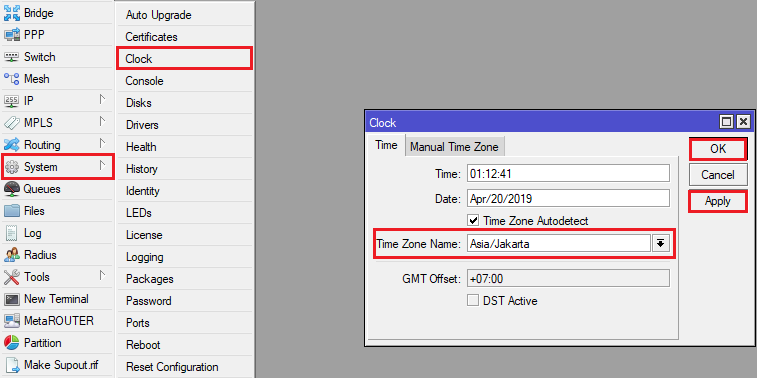Click the MetaROUTER icon
Screen dimensions: 757x378
(12, 321)
